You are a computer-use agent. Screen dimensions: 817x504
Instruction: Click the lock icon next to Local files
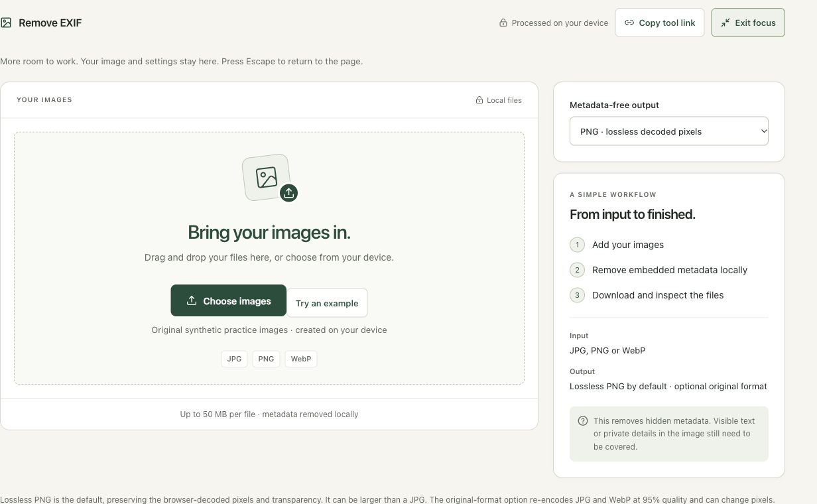[x=479, y=100]
